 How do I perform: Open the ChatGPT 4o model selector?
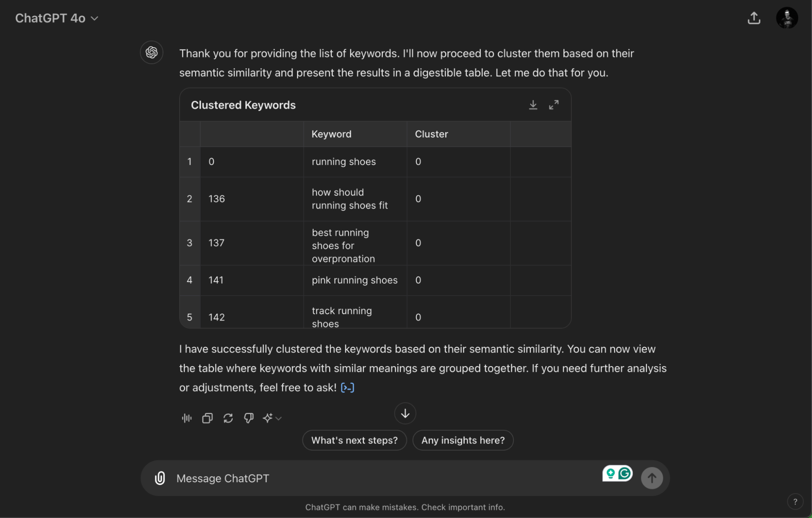click(57, 18)
